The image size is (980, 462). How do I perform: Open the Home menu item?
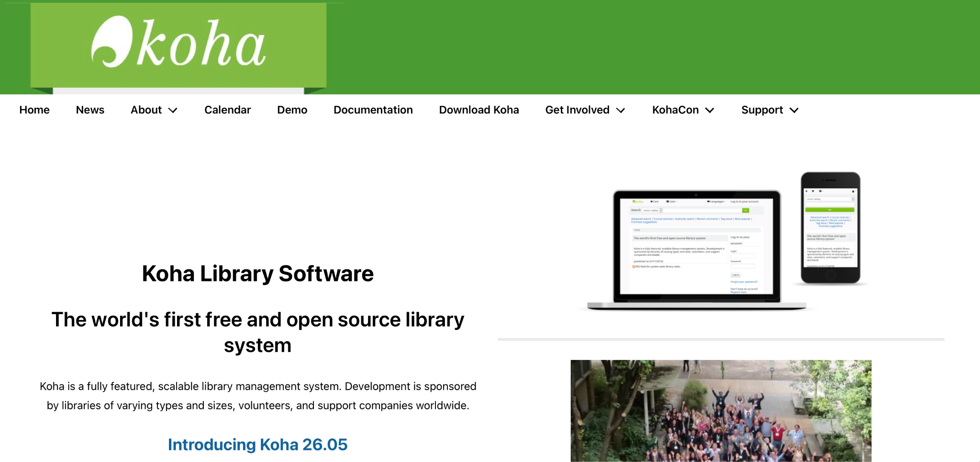[x=34, y=110]
